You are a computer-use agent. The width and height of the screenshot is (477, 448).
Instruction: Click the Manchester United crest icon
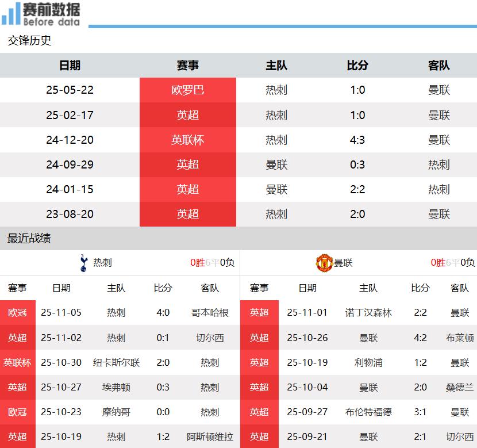coord(324,263)
